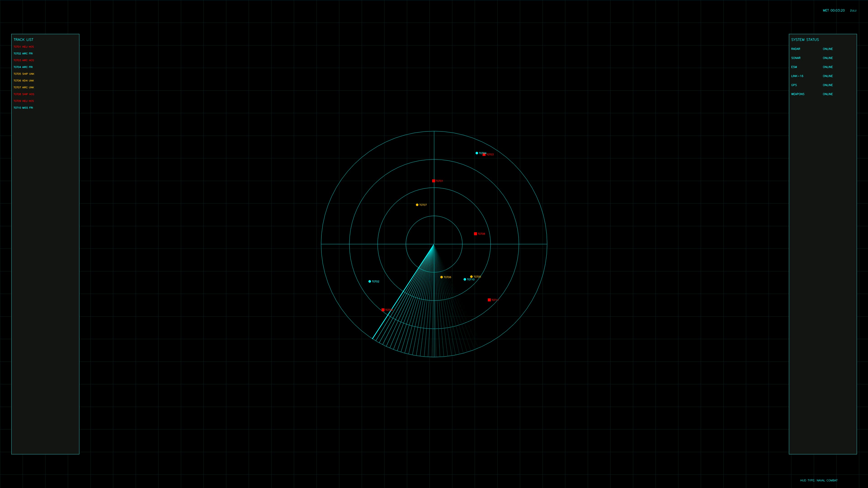This screenshot has width=868, height=488.
Task: Open the ZULU time format selector
Action: [x=853, y=10]
